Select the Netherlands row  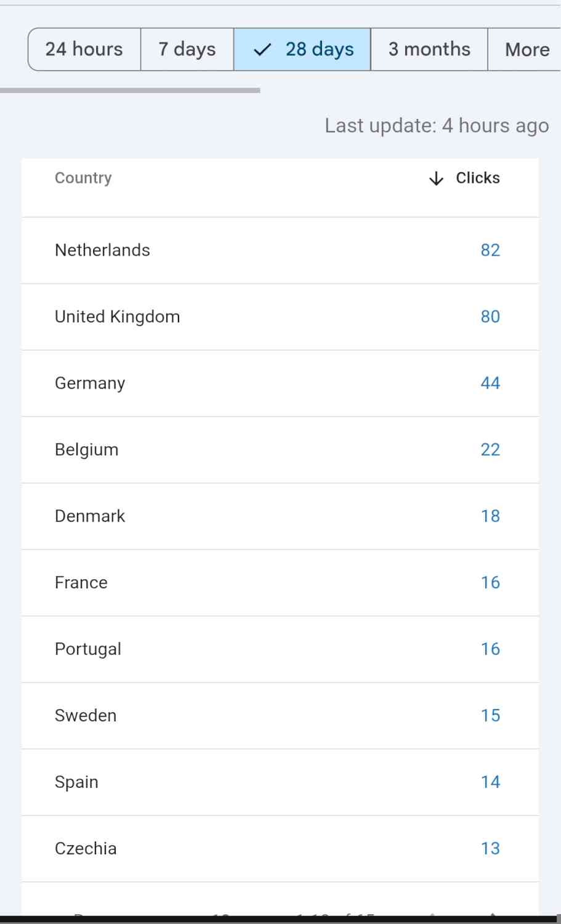[x=102, y=250]
